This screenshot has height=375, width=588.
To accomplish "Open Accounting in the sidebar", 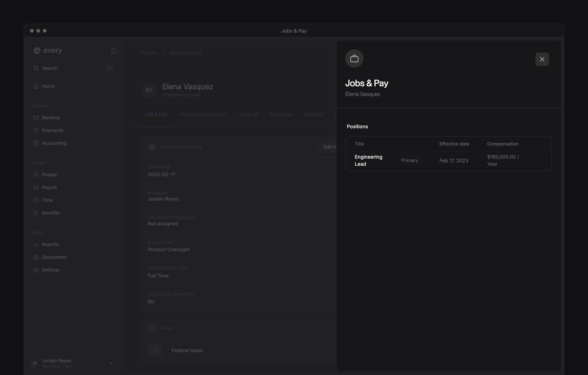I will [x=73, y=143].
